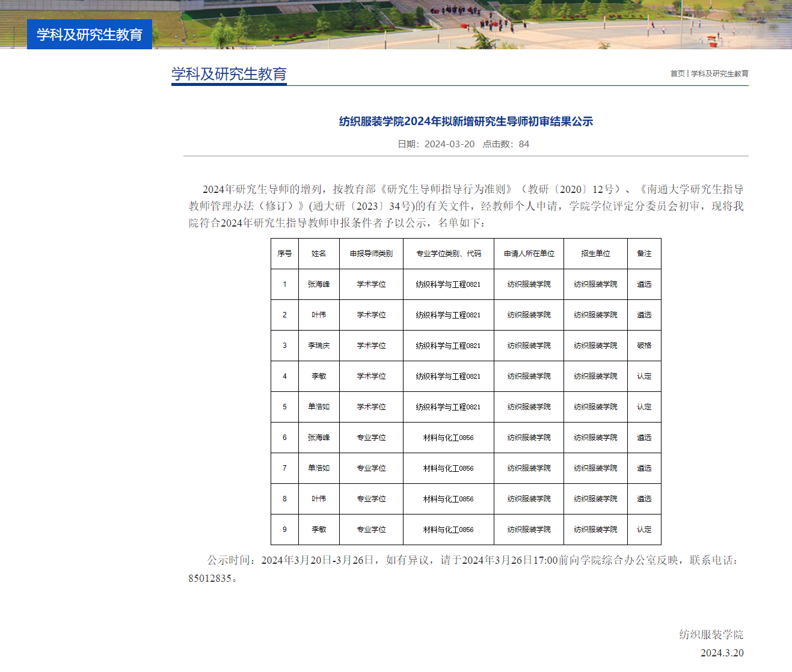Click the "招生单位" column header
This screenshot has height=672, width=792.
595,254
